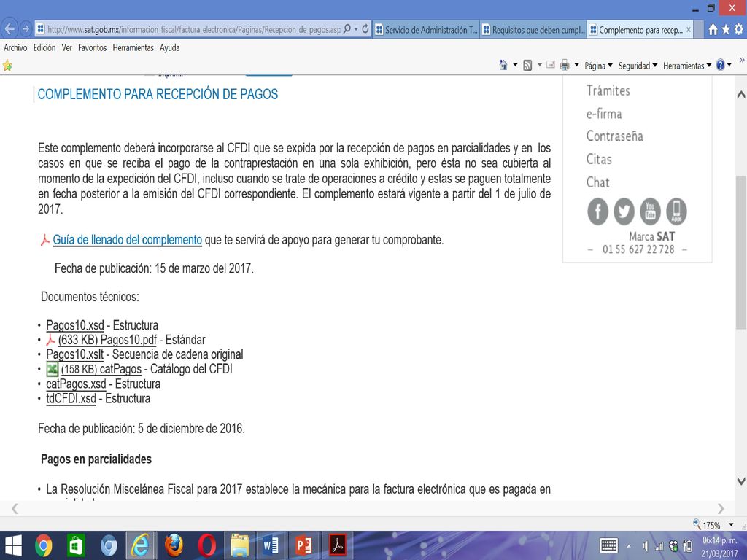Click the RSS feeds icon
The width and height of the screenshot is (747, 560).
[x=527, y=65]
